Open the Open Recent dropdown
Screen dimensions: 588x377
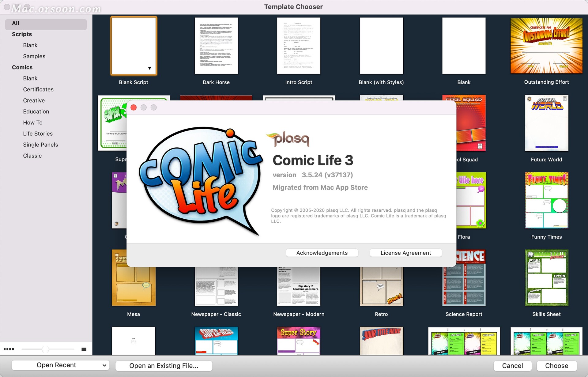[60, 365]
